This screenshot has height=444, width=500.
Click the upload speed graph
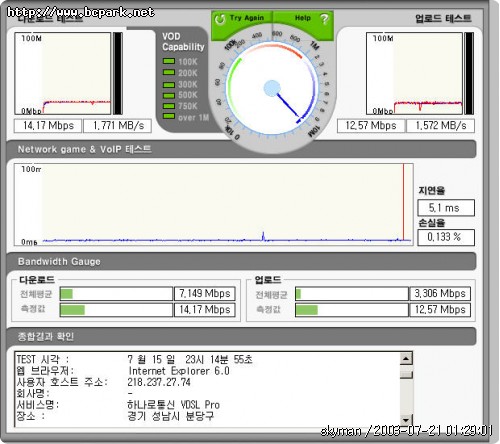[414, 73]
